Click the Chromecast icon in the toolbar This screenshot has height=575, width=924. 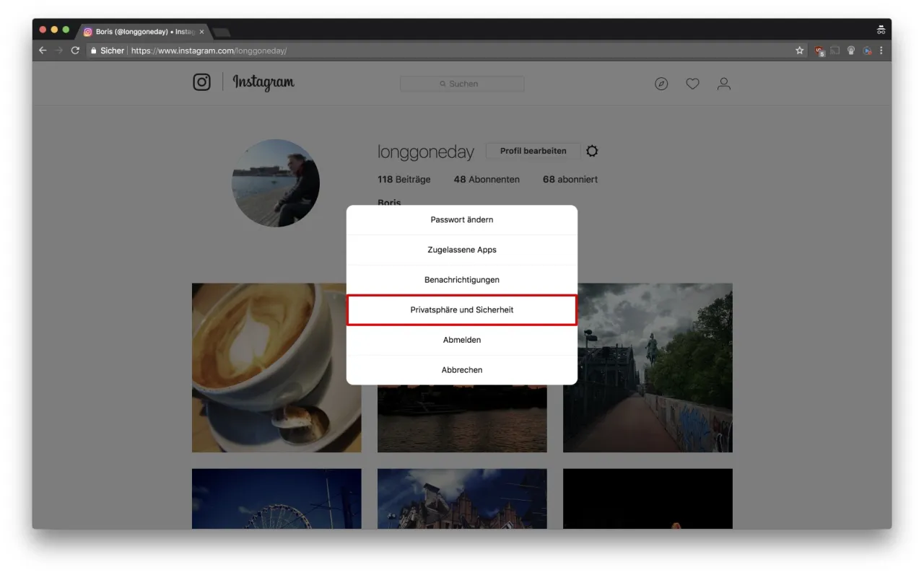(834, 51)
